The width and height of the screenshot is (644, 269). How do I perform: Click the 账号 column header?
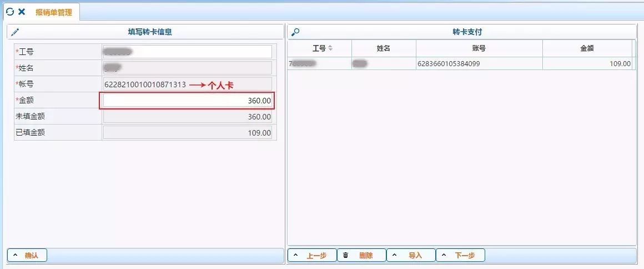tap(479, 48)
